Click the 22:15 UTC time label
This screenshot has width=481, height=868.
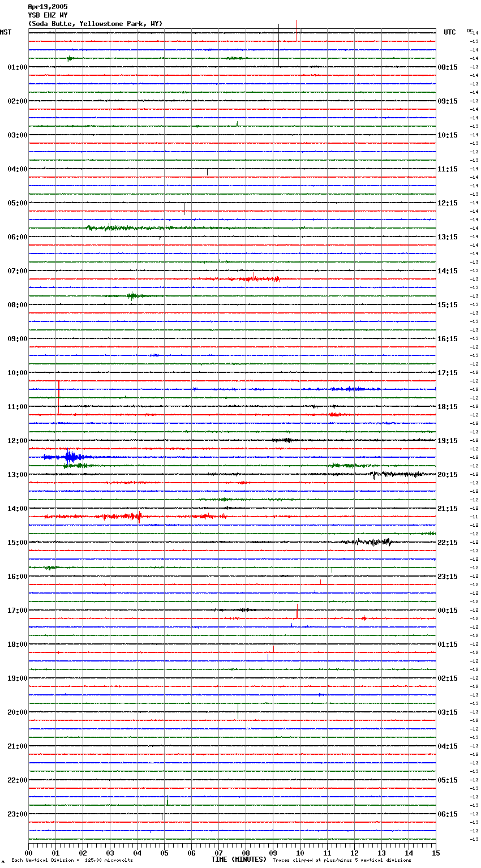448,543
